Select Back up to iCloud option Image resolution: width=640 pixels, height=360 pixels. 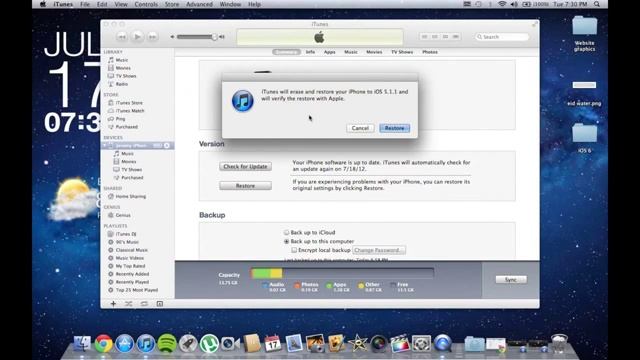287,232
